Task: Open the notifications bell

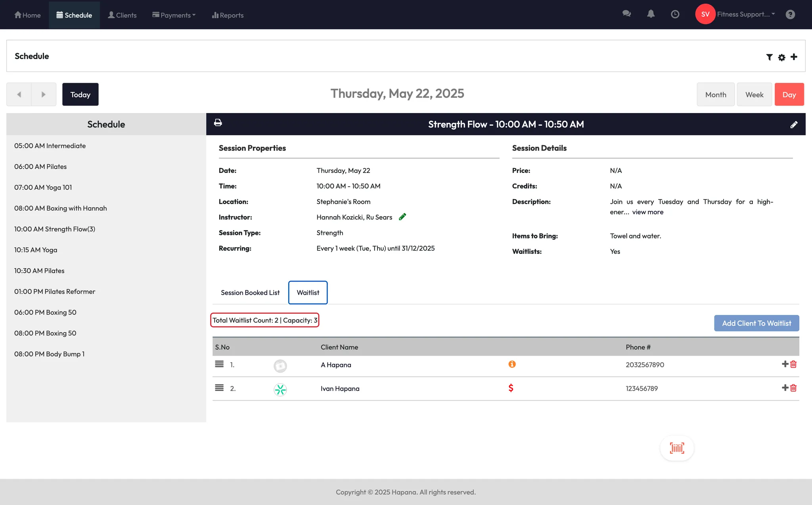Action: [x=651, y=14]
